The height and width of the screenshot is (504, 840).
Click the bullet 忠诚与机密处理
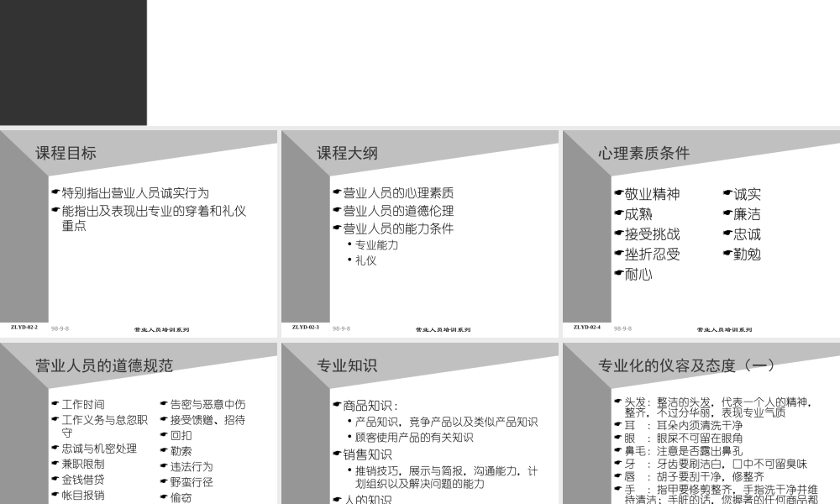coord(99,449)
